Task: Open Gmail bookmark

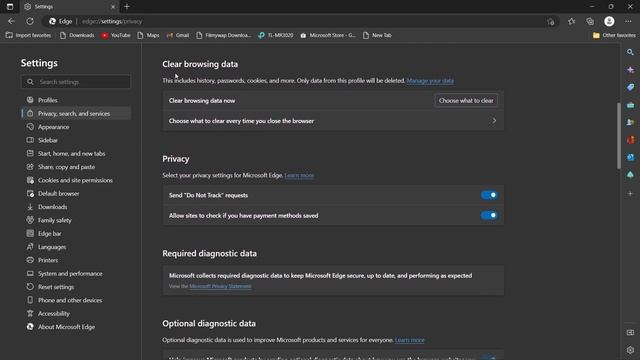Action: 178,36
